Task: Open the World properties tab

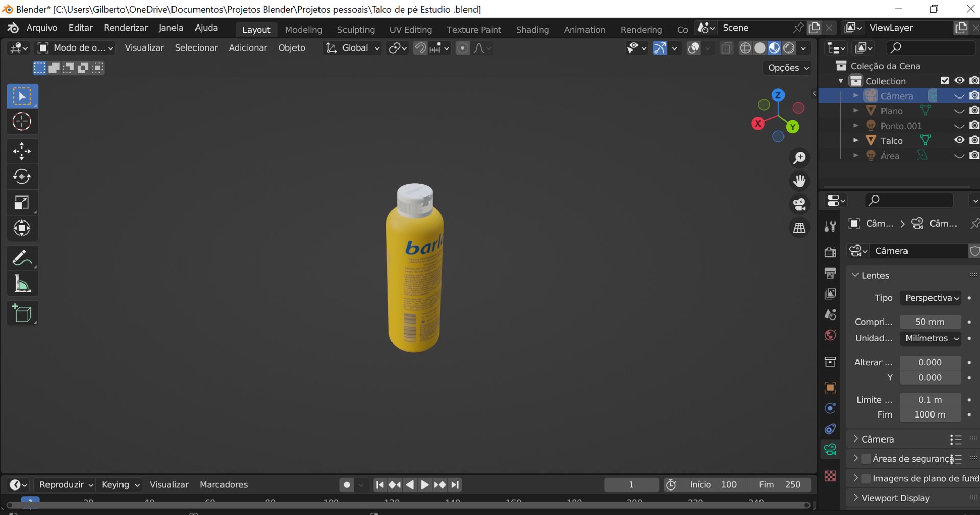Action: click(830, 335)
